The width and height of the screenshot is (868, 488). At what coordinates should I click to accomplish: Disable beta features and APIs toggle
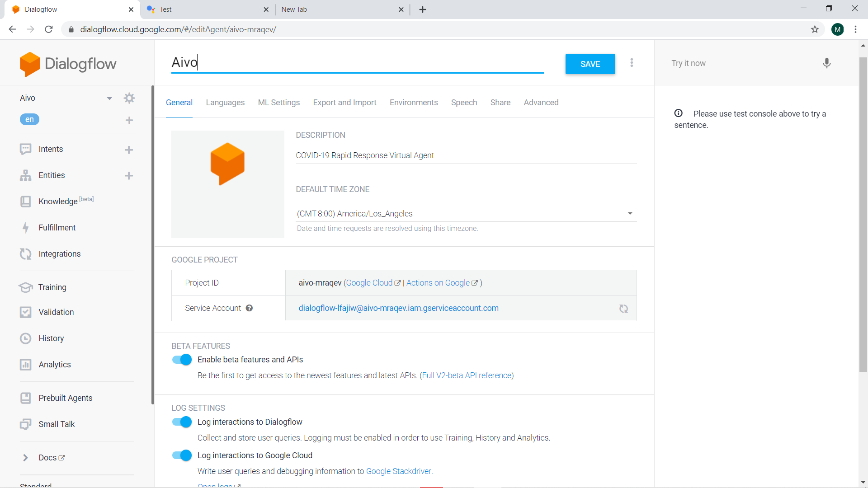point(182,360)
